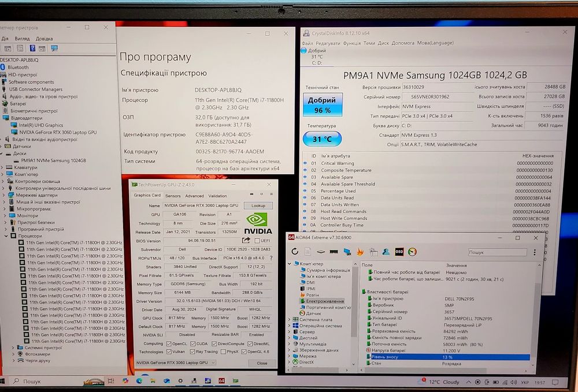Collapse the Комп'ютер node in AIDA64 tree
The image size is (578, 392).
click(290, 264)
